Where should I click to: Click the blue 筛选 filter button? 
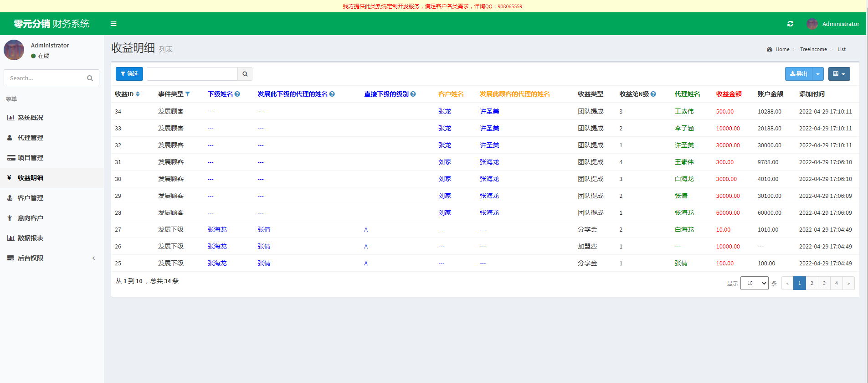tap(129, 74)
